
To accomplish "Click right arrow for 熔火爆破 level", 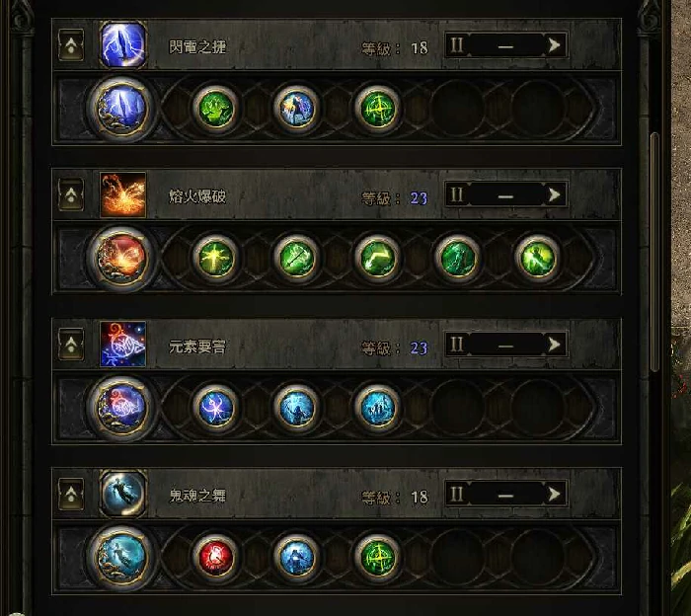I will click(x=554, y=194).
